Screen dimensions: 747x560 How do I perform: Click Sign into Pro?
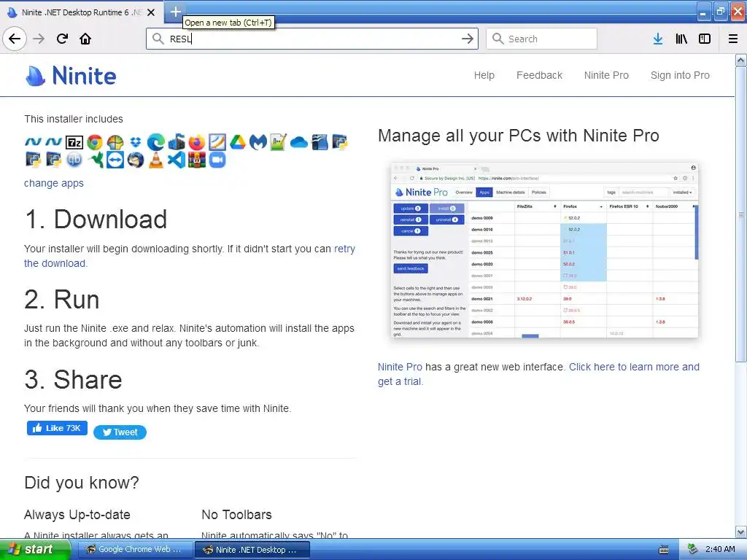click(680, 75)
